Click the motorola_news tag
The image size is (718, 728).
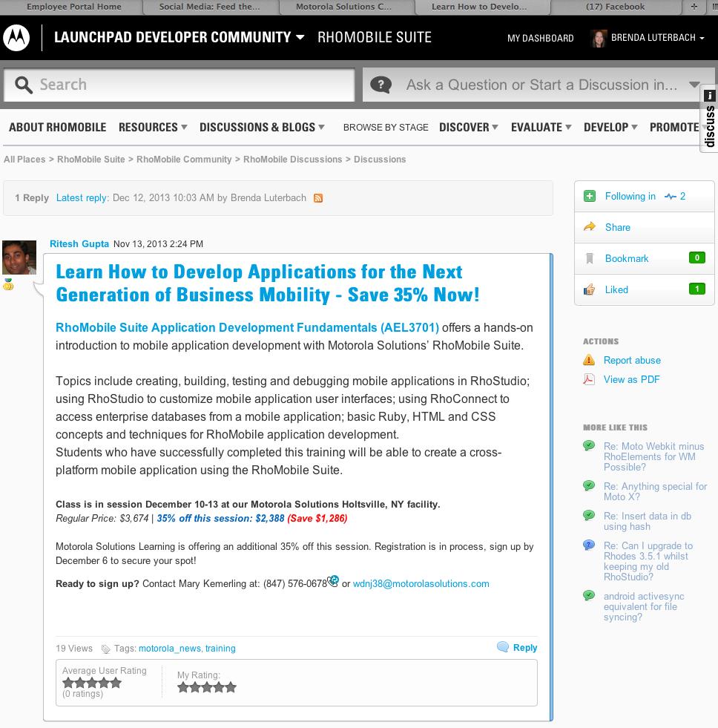click(x=169, y=648)
